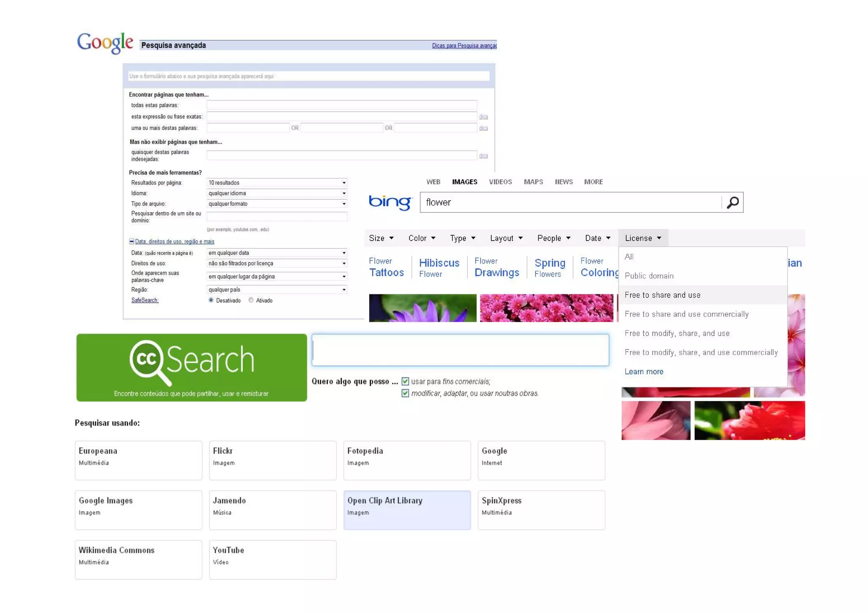This screenshot has width=868, height=613.
Task: Click the Google logo
Action: [105, 43]
